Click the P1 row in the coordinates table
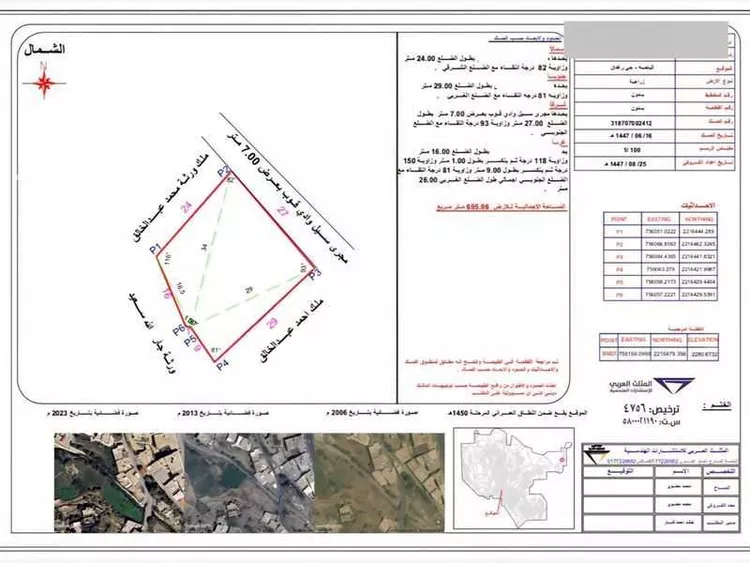Viewport: 750px width, 563px height. coord(661,232)
